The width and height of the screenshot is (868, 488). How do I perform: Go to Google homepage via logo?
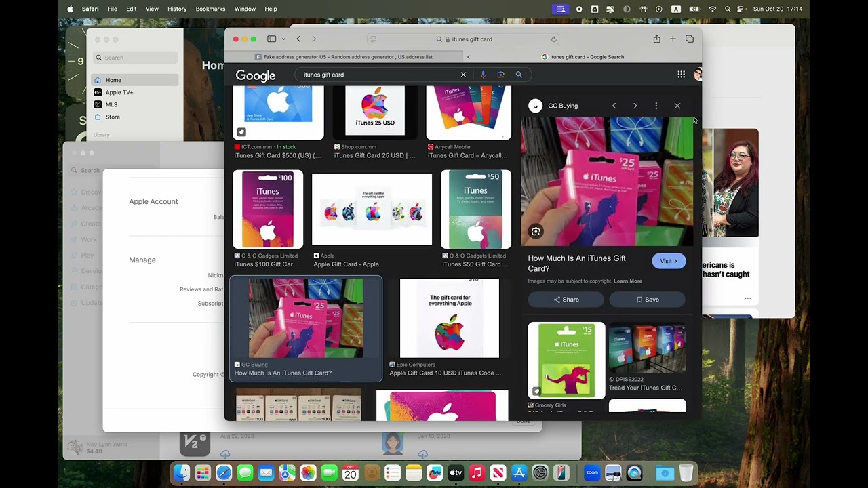256,75
